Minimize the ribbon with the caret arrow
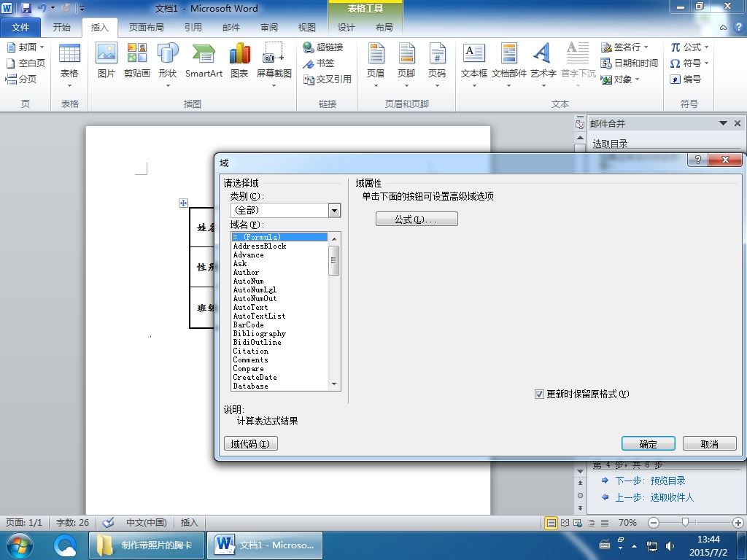Screen dimensions: 747x560 pos(723,28)
